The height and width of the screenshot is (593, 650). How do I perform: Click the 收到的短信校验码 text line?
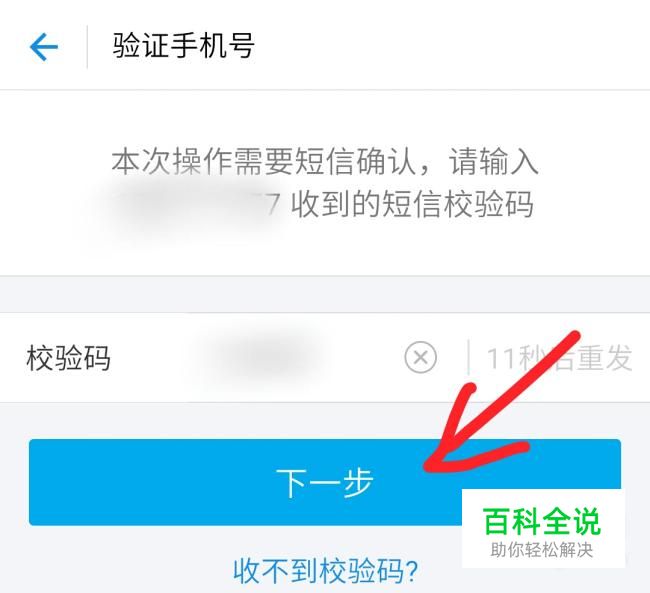pos(412,204)
